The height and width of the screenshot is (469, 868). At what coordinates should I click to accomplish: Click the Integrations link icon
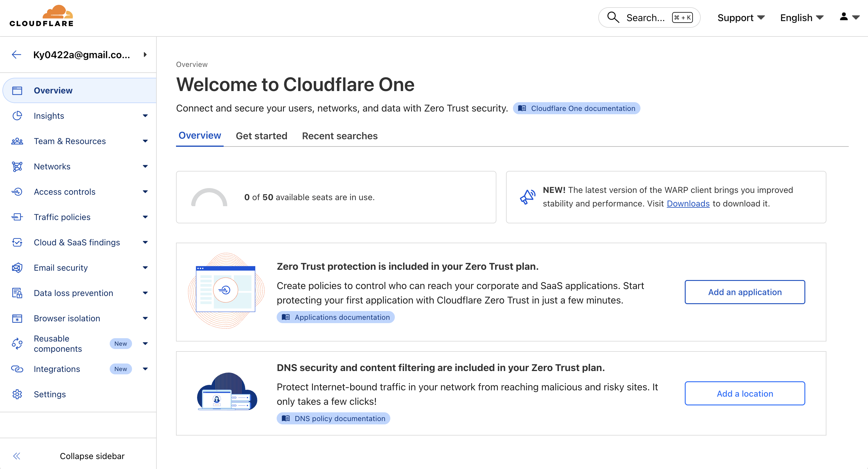coord(17,369)
